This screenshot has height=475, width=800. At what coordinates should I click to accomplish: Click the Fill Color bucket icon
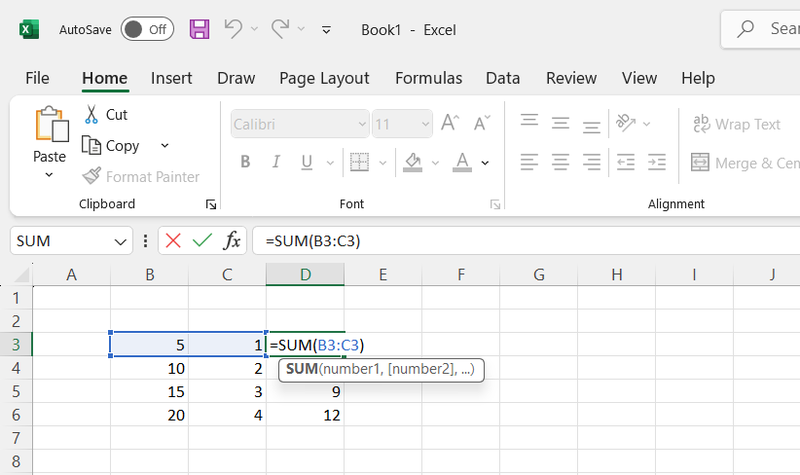412,162
